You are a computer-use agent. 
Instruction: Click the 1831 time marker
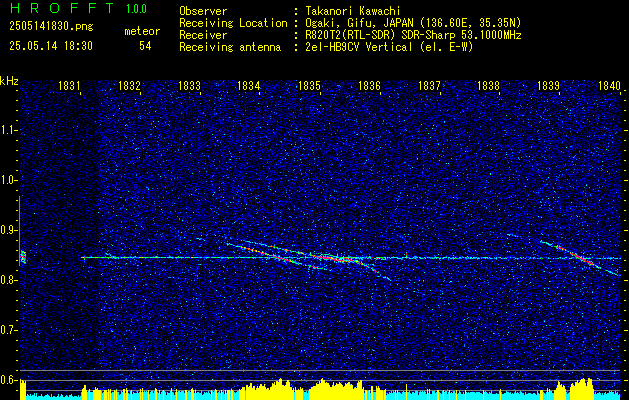[69, 85]
